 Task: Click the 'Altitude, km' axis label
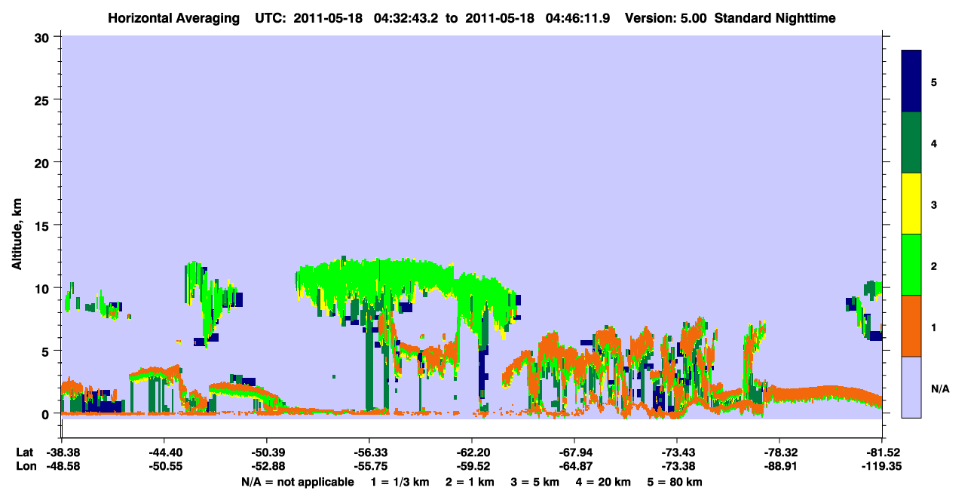pyautogui.click(x=17, y=235)
